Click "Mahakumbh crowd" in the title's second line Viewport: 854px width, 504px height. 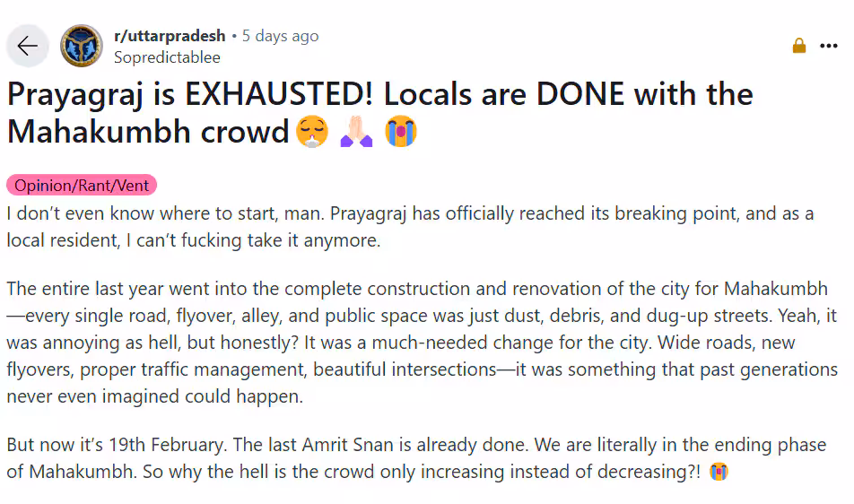[x=148, y=132]
